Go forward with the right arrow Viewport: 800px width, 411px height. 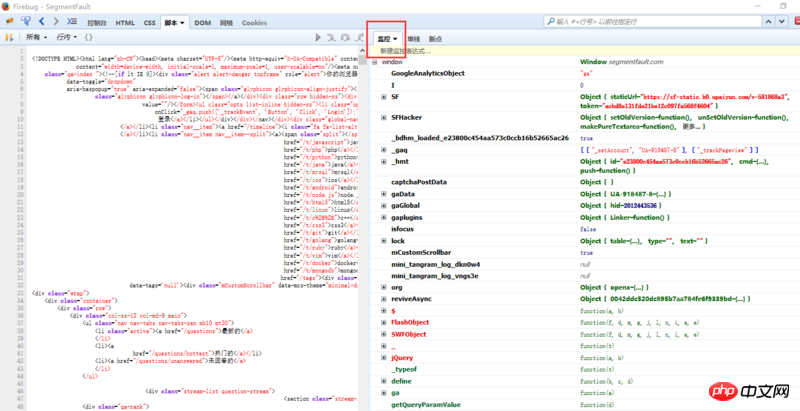click(57, 21)
